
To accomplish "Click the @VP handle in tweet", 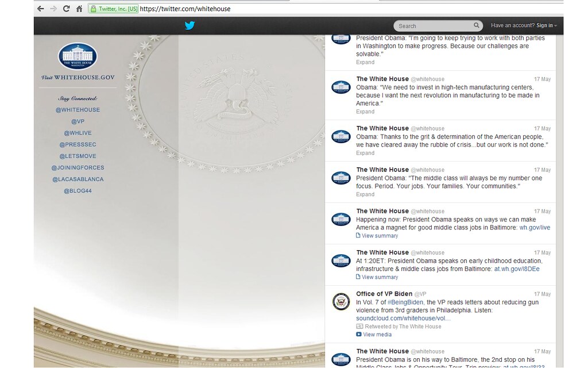I will point(420,294).
